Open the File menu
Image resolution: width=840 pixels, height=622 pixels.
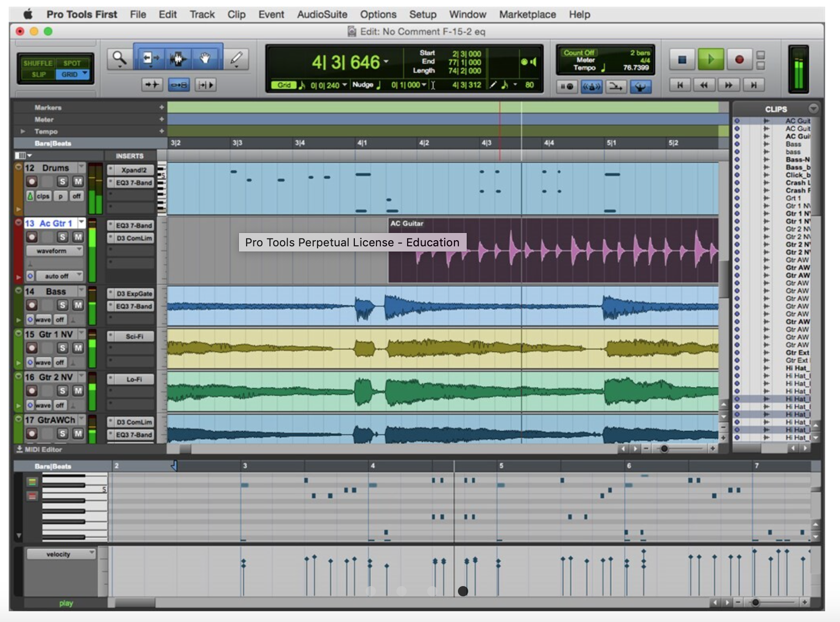138,14
